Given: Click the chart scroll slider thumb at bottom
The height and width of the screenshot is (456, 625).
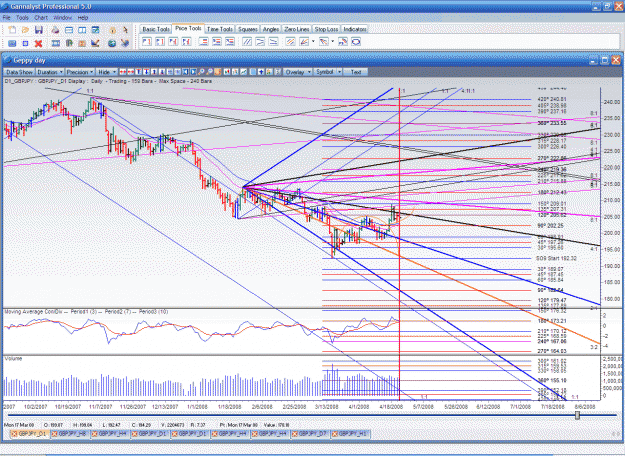Looking at the screenshot, I should coord(577,415).
